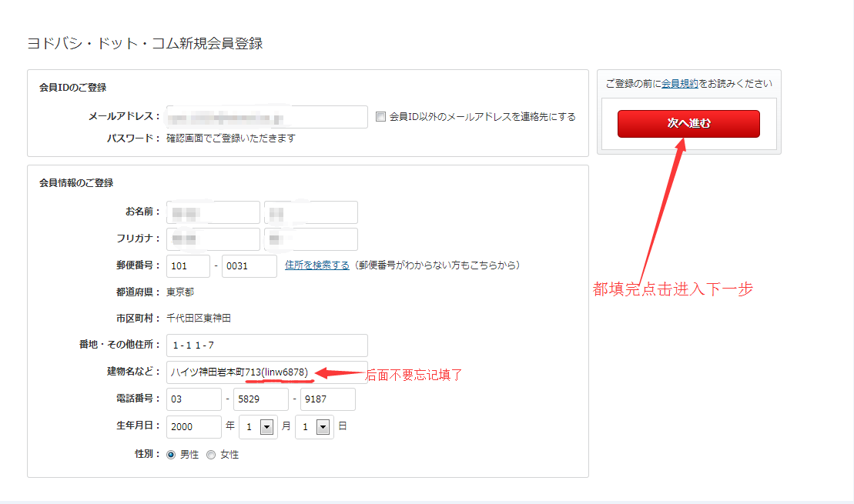Click the red 次へ進む button
The height and width of the screenshot is (504, 854).
click(688, 124)
